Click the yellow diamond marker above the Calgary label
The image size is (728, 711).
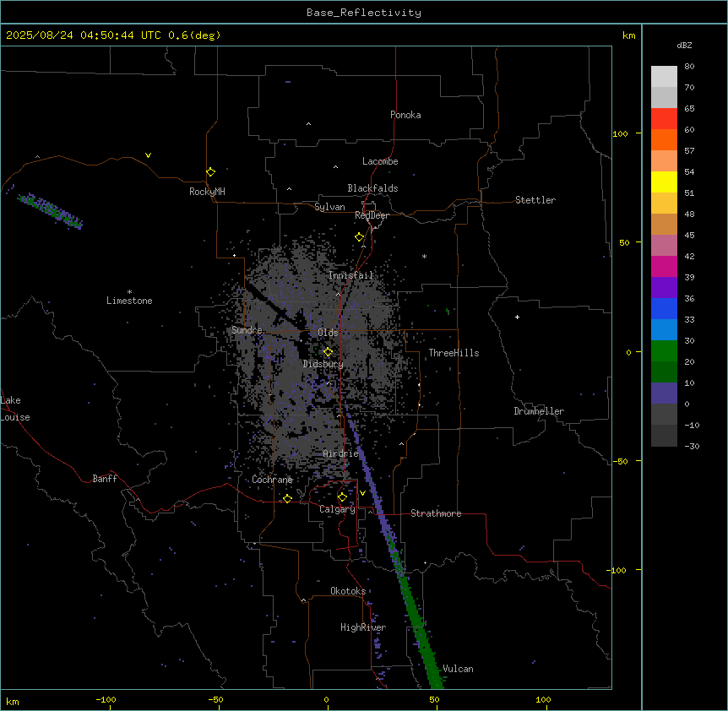tap(342, 497)
